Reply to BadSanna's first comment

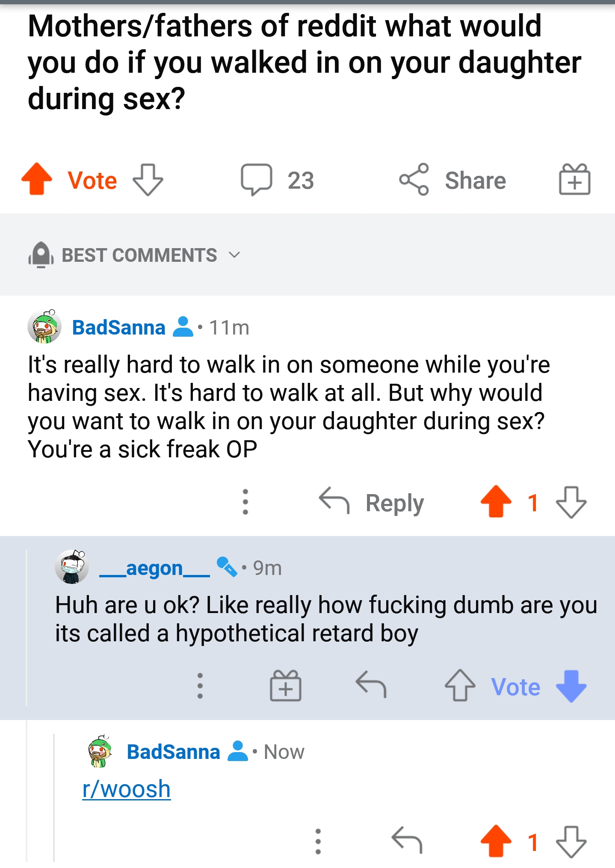click(371, 502)
